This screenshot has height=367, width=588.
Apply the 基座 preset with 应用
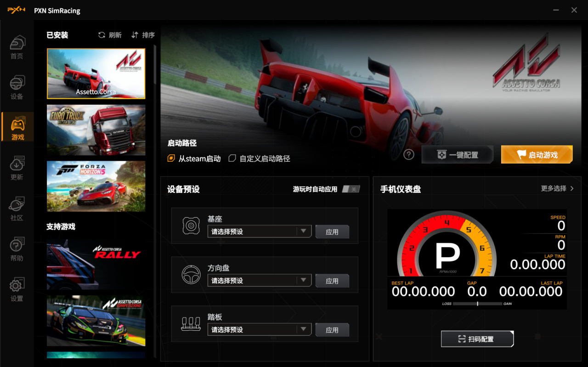[332, 232]
